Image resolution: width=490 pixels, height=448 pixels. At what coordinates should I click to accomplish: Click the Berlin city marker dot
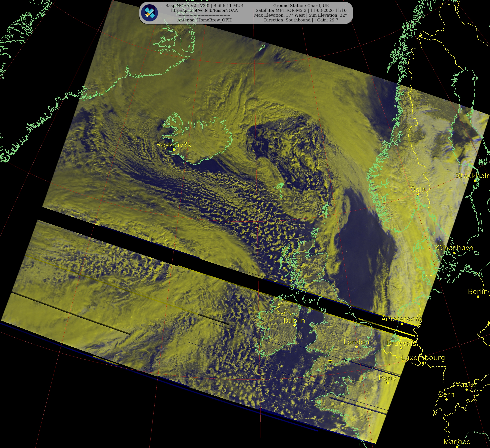pyautogui.click(x=478, y=296)
